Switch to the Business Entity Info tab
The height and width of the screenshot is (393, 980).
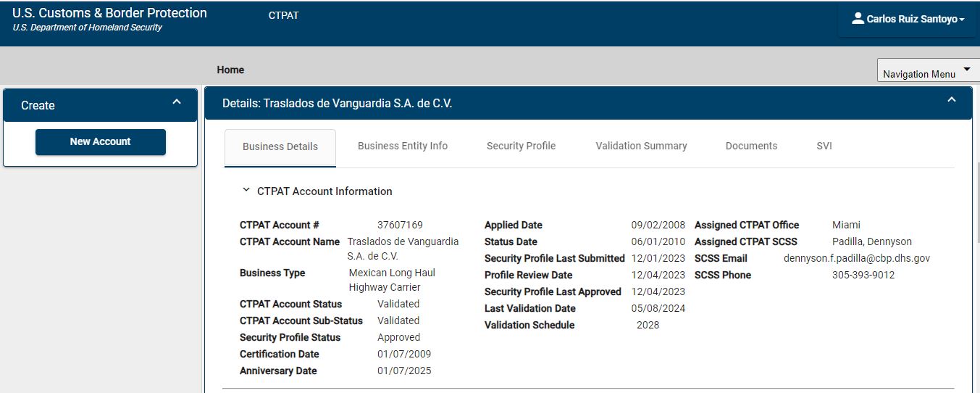tap(403, 146)
